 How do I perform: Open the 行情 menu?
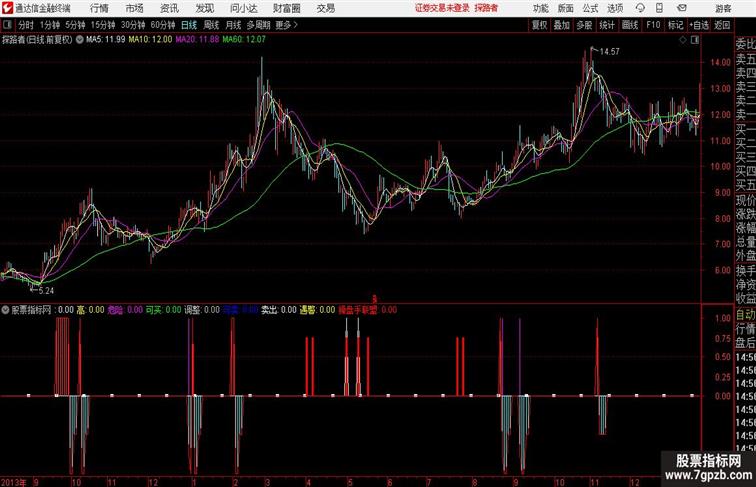click(99, 8)
